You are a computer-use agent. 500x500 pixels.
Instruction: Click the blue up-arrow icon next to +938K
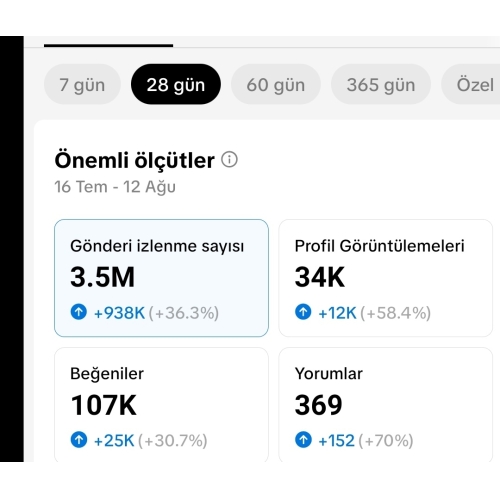[79, 312]
